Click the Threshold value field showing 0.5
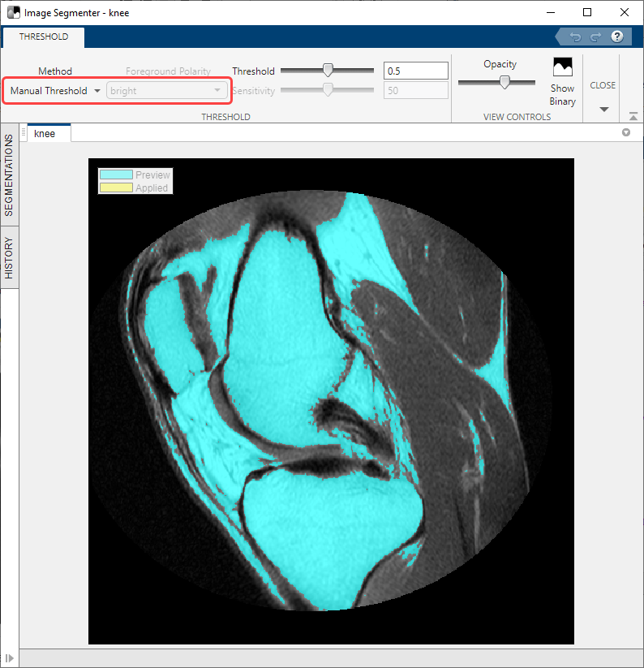Screen dimensions: 644x668 (416, 71)
